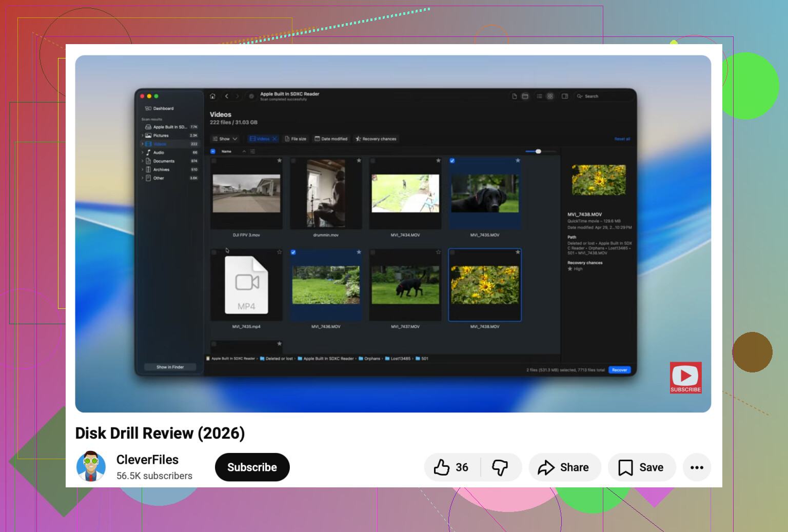
Task: Switch to folder view in toolbar
Action: 525,96
